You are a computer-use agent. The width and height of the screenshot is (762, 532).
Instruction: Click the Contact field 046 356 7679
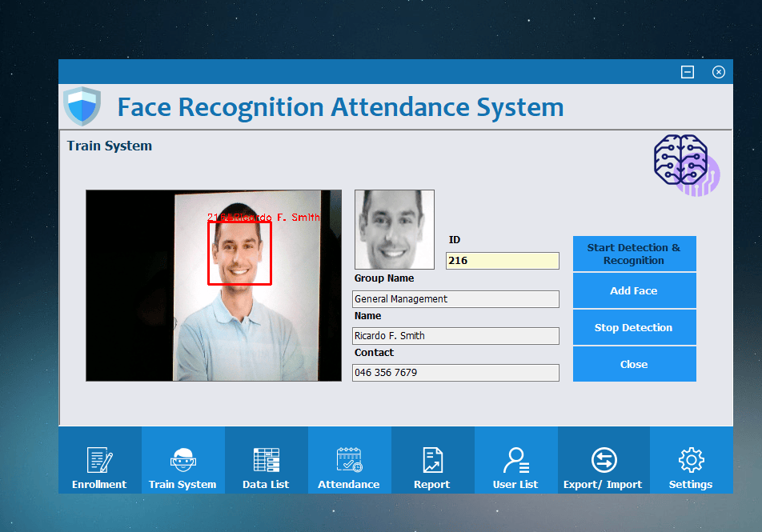pyautogui.click(x=455, y=373)
